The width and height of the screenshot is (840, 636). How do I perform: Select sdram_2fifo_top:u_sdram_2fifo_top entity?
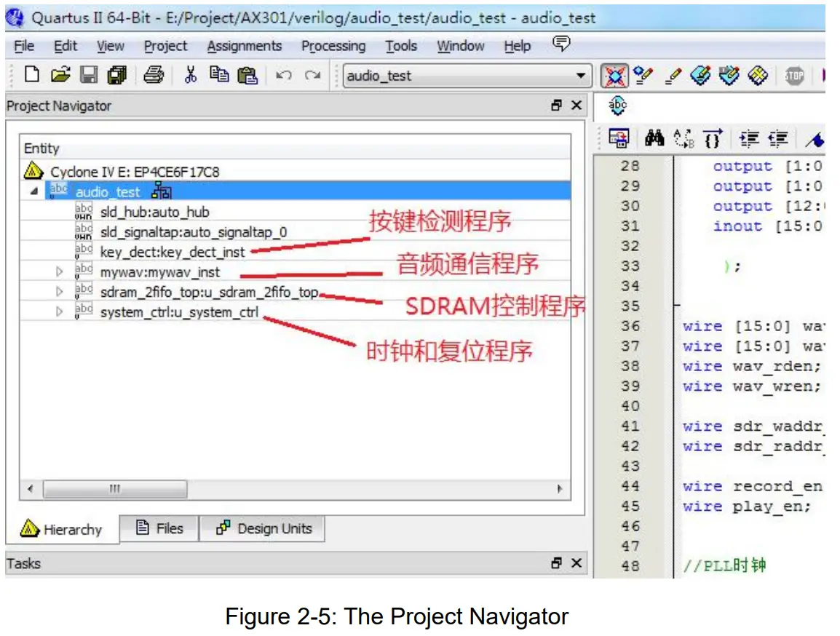tap(209, 292)
